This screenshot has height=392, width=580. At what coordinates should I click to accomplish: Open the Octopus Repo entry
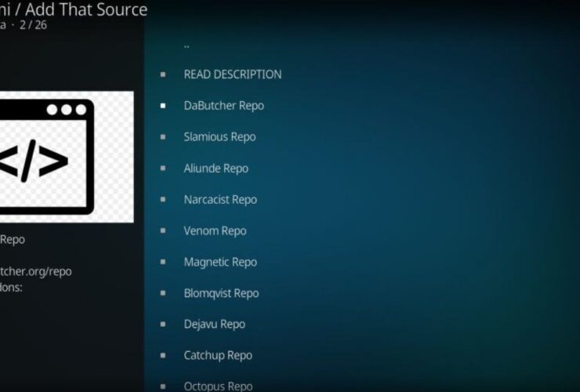218,386
